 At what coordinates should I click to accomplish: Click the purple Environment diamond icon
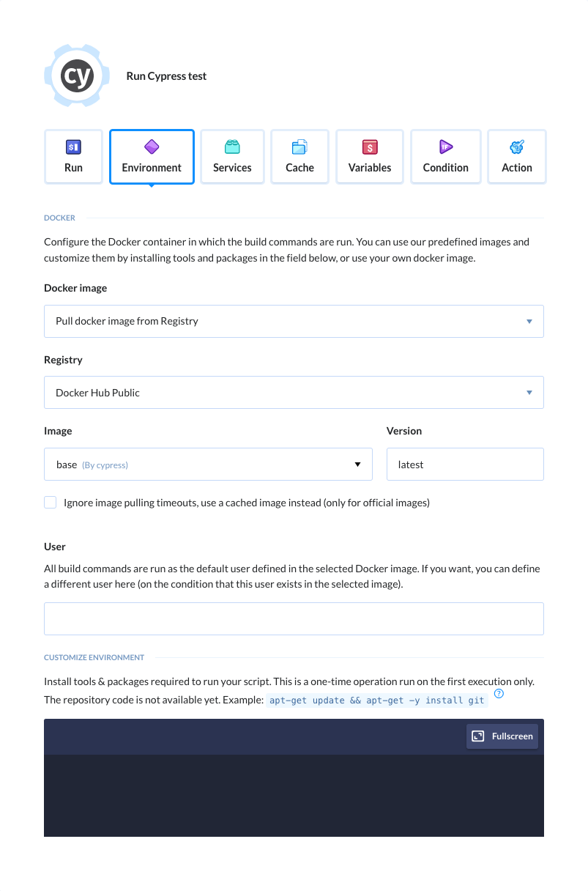coord(152,147)
